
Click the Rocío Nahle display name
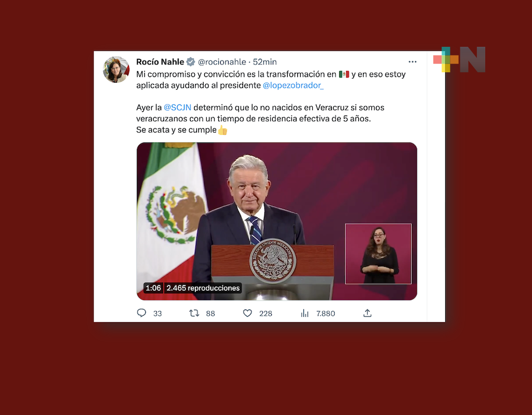(160, 62)
